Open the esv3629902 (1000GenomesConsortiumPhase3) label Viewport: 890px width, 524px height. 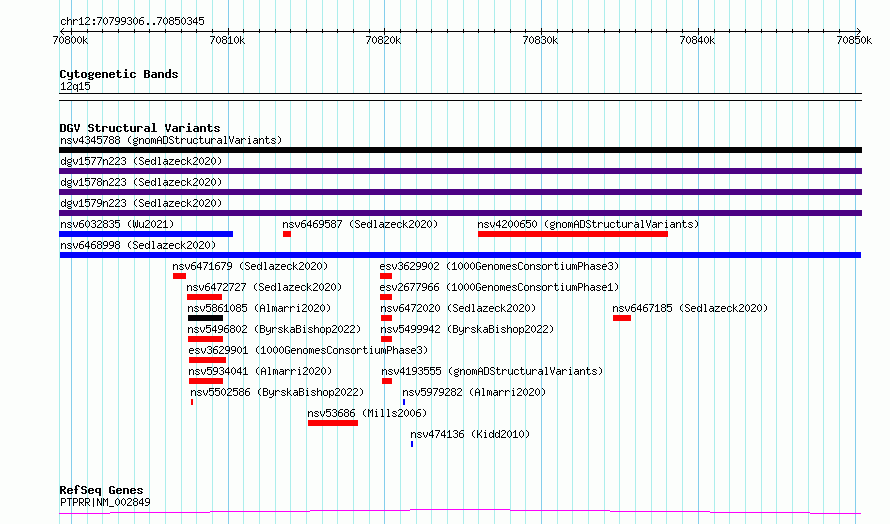499,266
